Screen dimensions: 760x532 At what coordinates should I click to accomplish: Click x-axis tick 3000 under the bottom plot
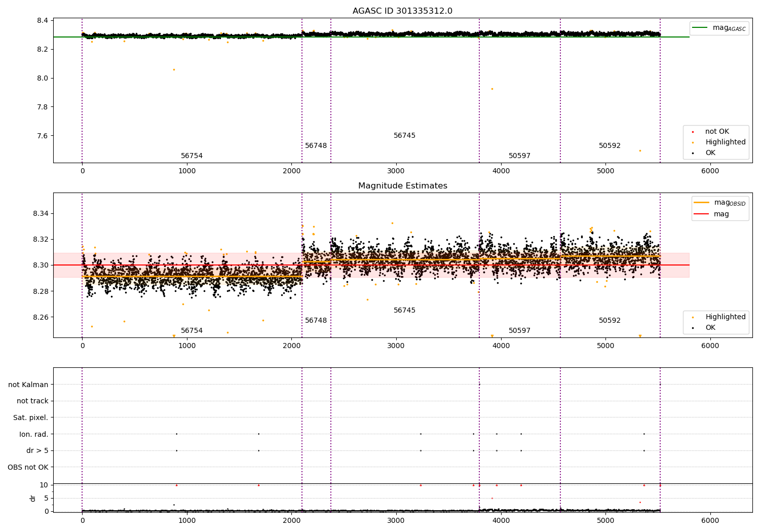tap(396, 520)
